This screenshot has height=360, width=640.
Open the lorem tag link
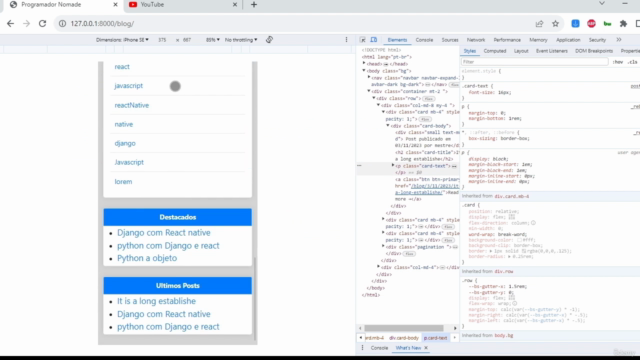(x=123, y=182)
